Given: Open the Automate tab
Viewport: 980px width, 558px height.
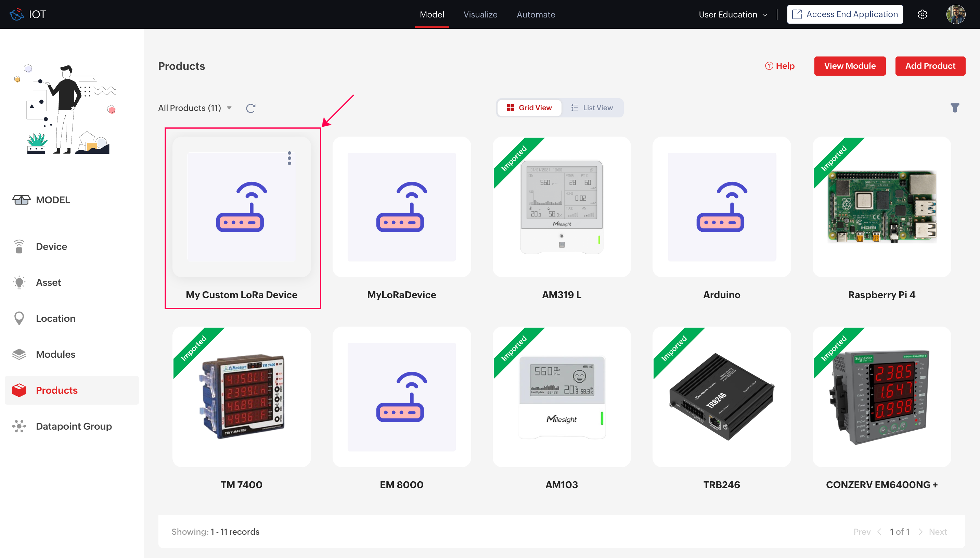Looking at the screenshot, I should (x=536, y=15).
